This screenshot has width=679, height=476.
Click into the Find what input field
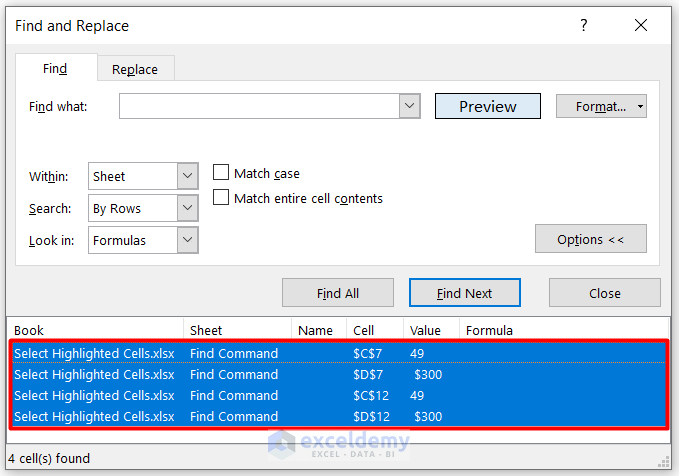tap(259, 106)
